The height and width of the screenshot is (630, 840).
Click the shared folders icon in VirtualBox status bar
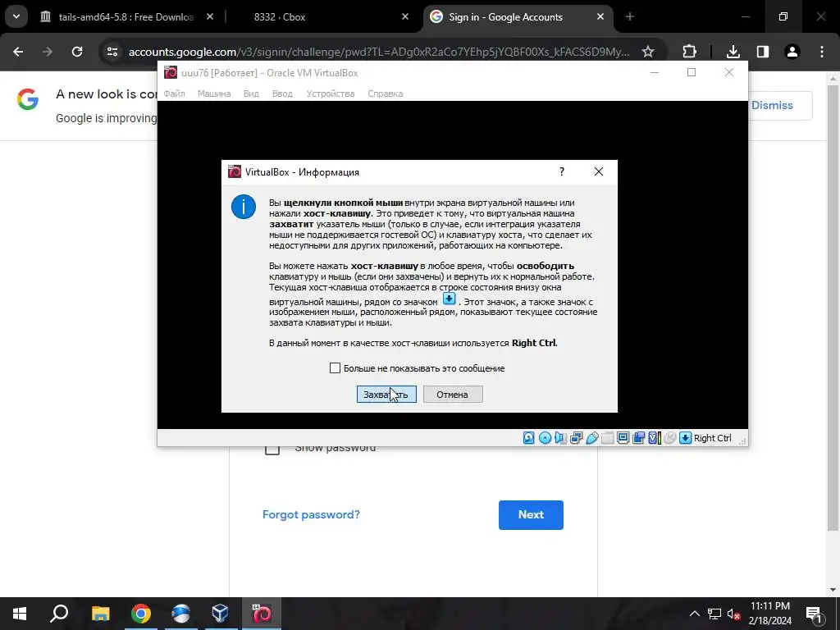608,438
